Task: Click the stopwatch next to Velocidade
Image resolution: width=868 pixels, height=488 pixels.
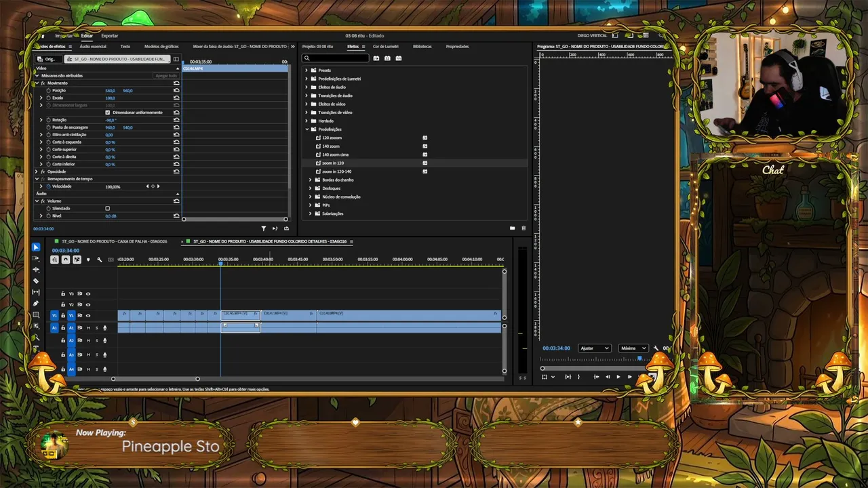Action: point(48,186)
